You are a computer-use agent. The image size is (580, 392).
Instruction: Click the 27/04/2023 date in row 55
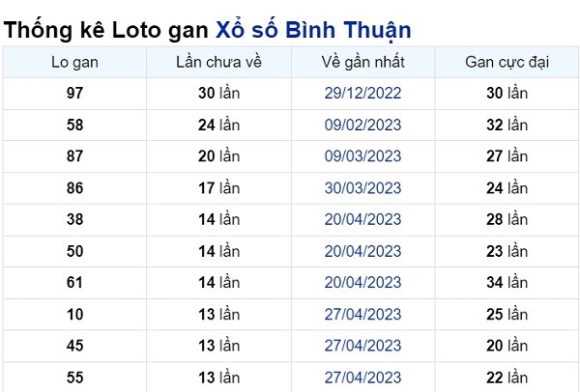point(362,378)
